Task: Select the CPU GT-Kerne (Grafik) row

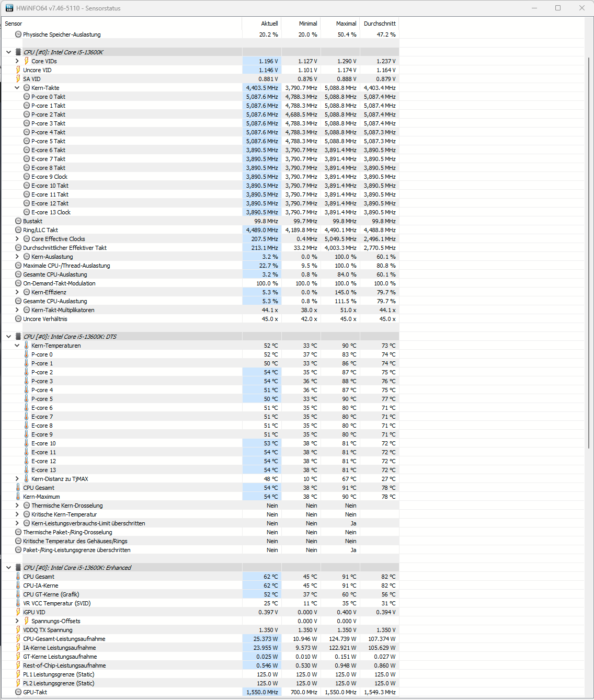Action: [x=200, y=594]
